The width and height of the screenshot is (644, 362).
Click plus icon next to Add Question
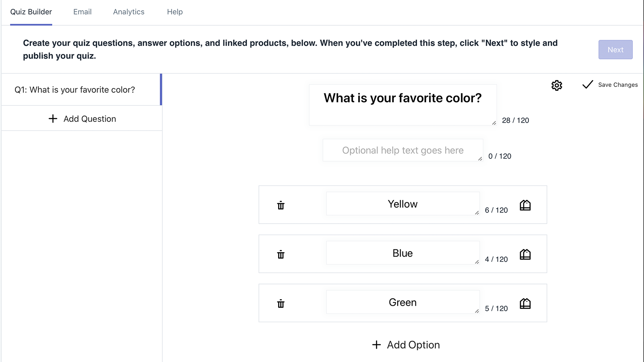click(x=53, y=119)
